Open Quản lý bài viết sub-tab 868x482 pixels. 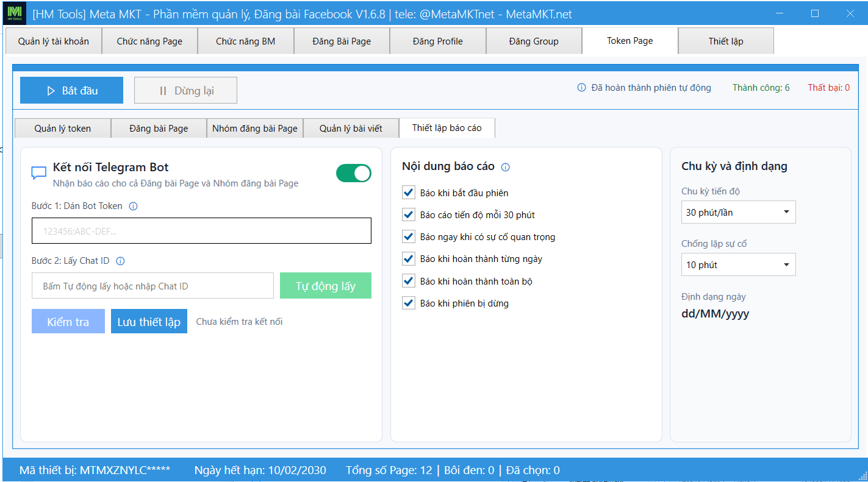point(351,128)
